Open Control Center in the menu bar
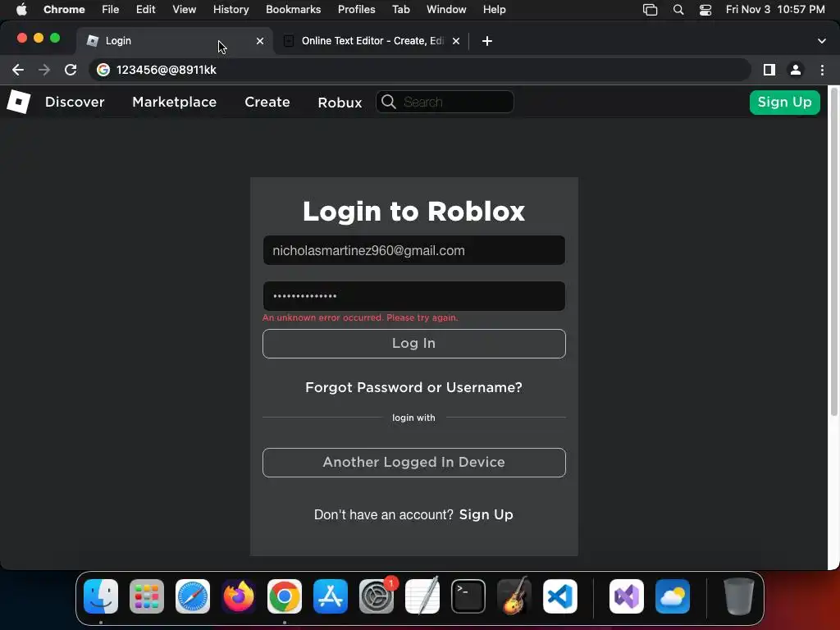This screenshot has width=840, height=630. [x=705, y=10]
